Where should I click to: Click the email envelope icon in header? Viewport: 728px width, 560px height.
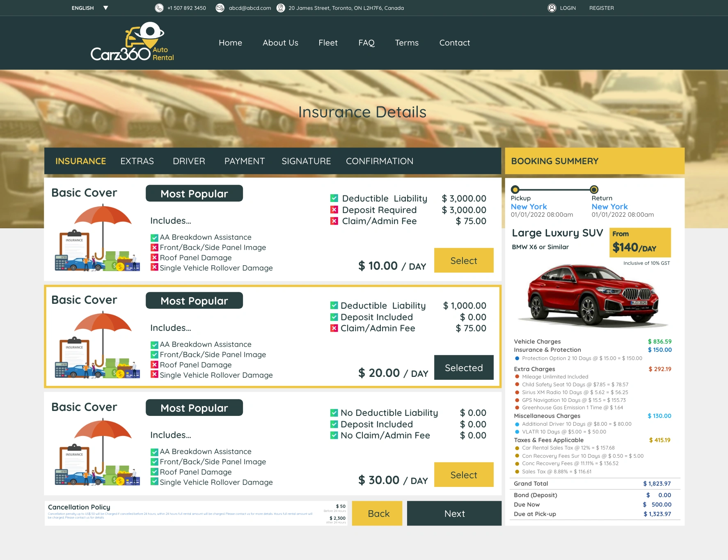(219, 7)
